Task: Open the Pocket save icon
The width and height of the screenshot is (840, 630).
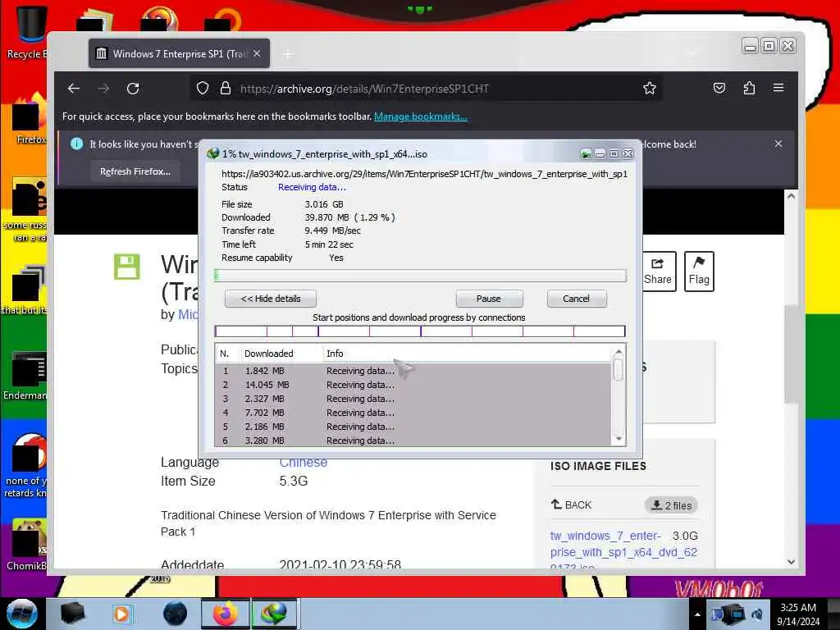Action: pos(719,88)
